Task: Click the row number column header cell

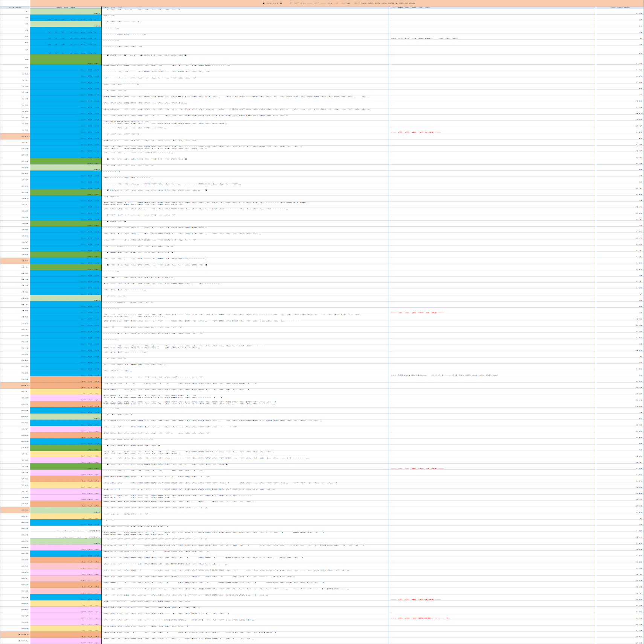Action: coord(15,7)
